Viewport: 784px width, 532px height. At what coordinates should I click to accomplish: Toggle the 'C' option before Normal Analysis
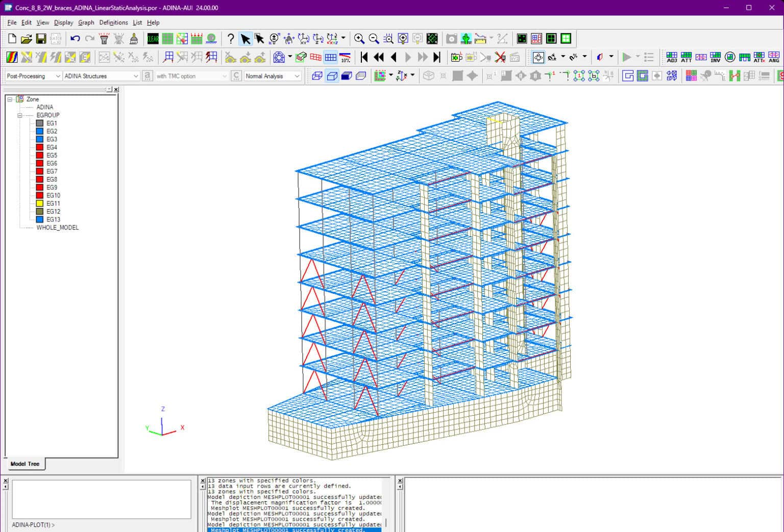236,75
